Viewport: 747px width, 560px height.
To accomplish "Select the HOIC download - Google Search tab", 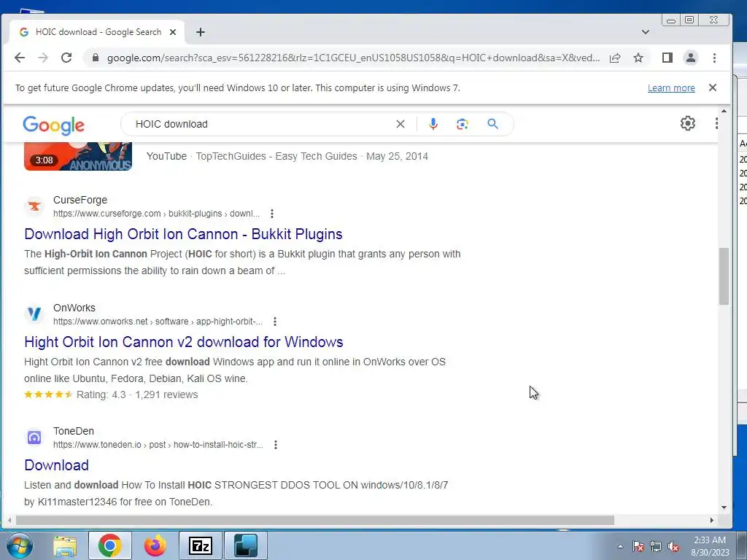I will click(98, 32).
